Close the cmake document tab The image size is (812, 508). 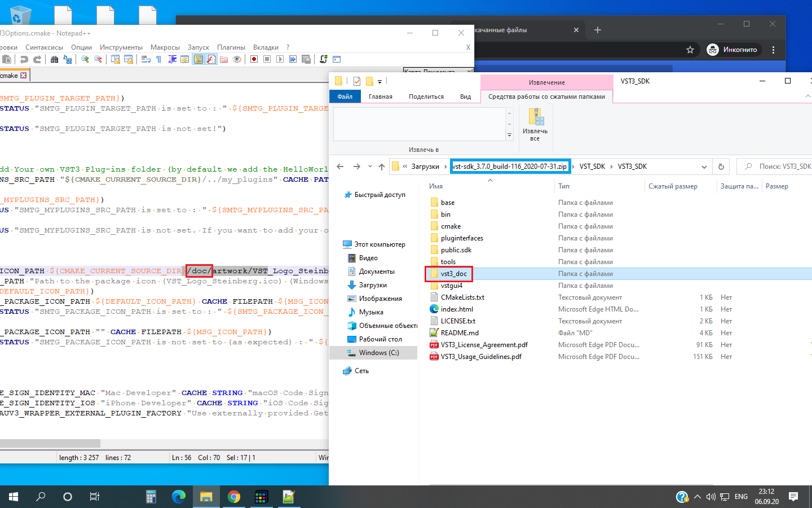coord(24,76)
